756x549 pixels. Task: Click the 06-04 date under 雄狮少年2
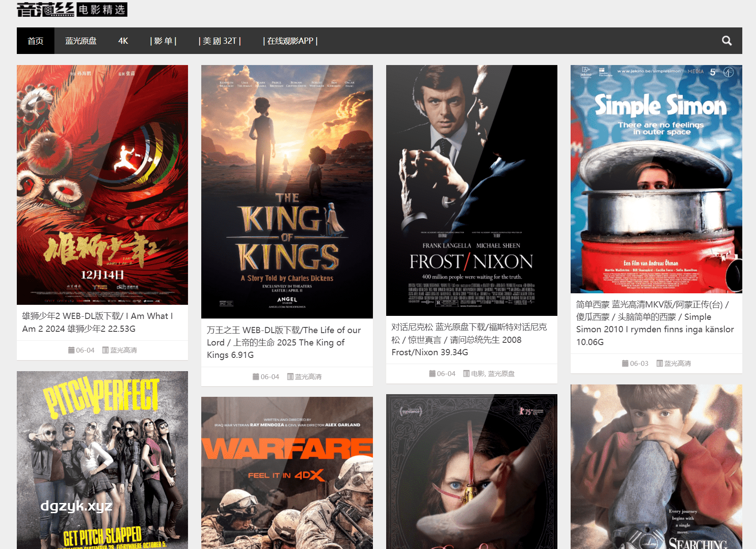pyautogui.click(x=85, y=350)
